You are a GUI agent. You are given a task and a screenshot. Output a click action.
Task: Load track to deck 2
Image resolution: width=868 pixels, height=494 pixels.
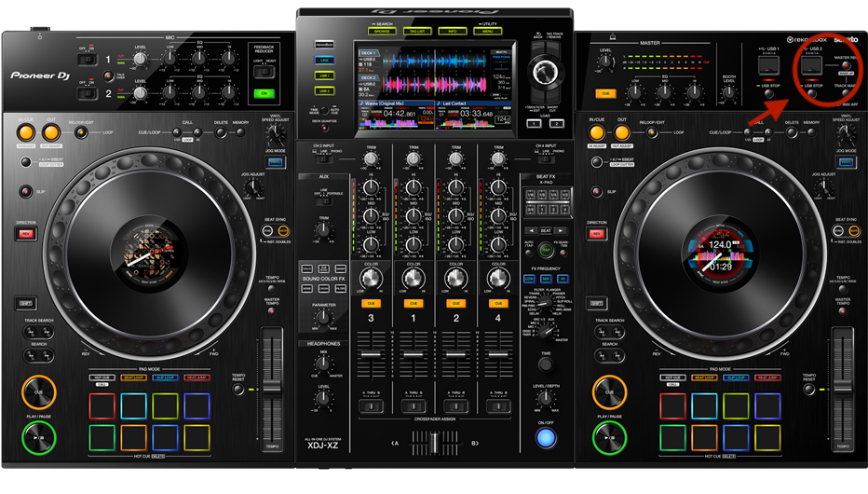tap(556, 123)
